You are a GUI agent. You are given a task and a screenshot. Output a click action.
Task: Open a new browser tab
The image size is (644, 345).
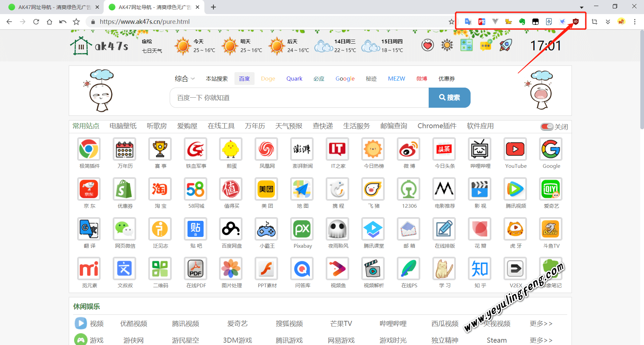point(213,7)
